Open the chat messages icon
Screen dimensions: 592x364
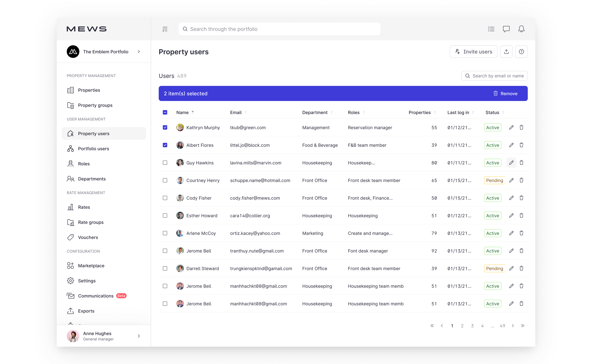pyautogui.click(x=506, y=29)
